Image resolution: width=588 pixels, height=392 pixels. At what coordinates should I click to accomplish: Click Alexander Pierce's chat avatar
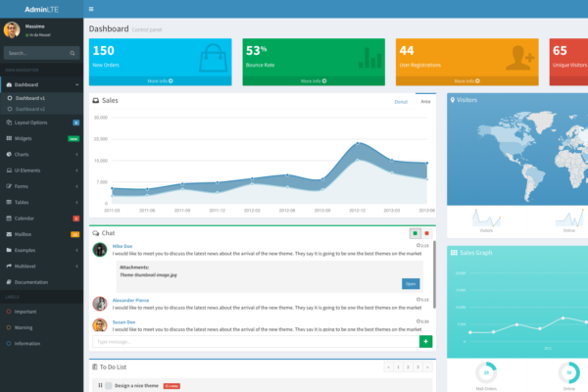[100, 304]
